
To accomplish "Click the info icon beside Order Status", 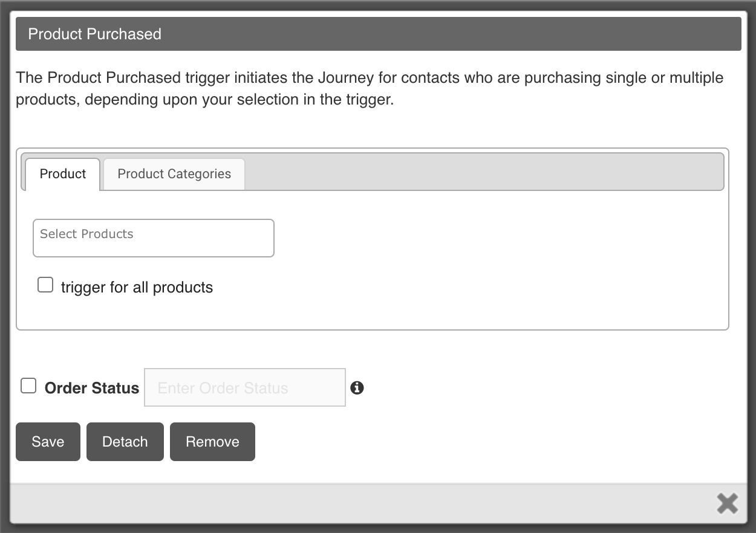I will (357, 388).
